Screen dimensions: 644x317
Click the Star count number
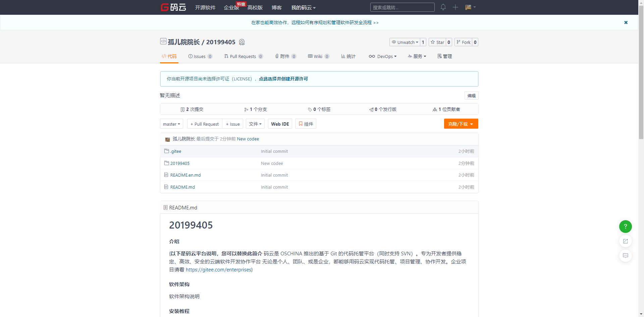[x=449, y=42]
